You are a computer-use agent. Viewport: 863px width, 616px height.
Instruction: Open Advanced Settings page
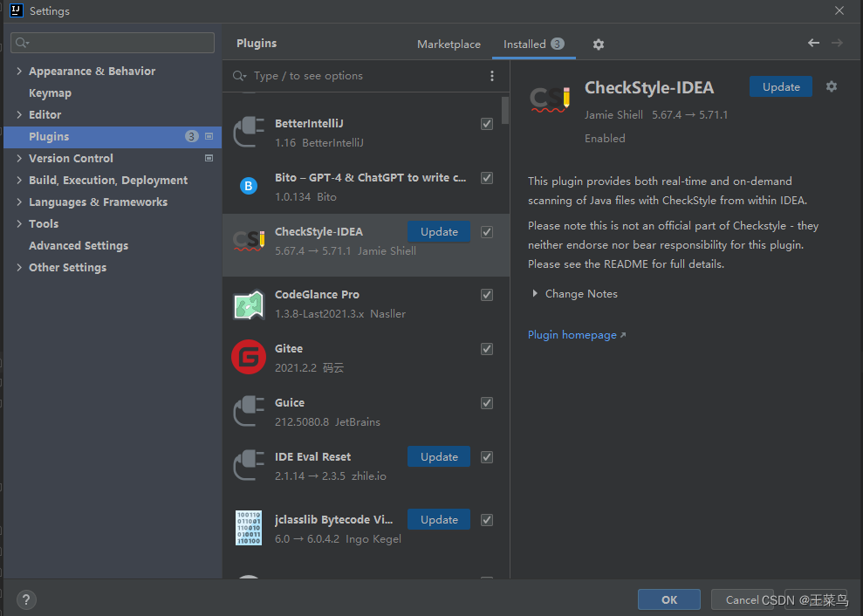pos(79,245)
